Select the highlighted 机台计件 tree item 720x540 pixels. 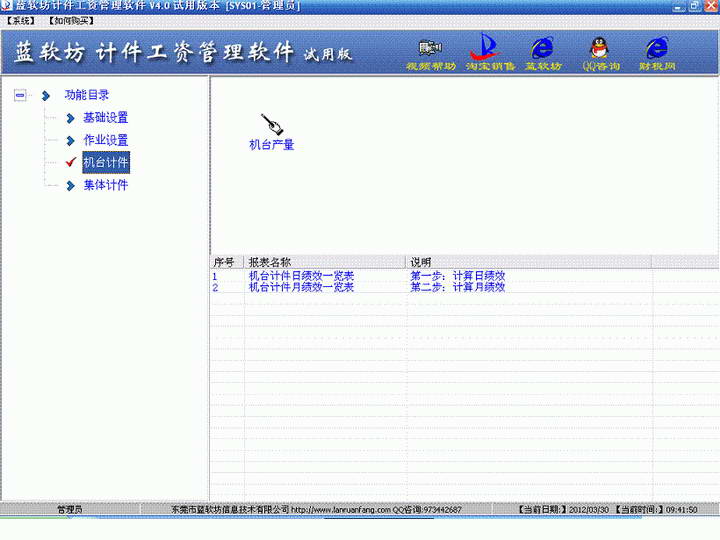[106, 163]
